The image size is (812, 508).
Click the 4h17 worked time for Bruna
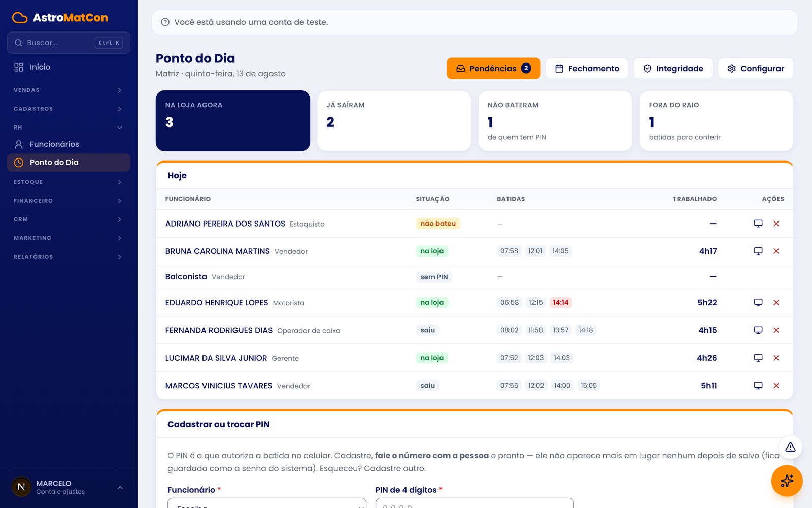coord(708,251)
